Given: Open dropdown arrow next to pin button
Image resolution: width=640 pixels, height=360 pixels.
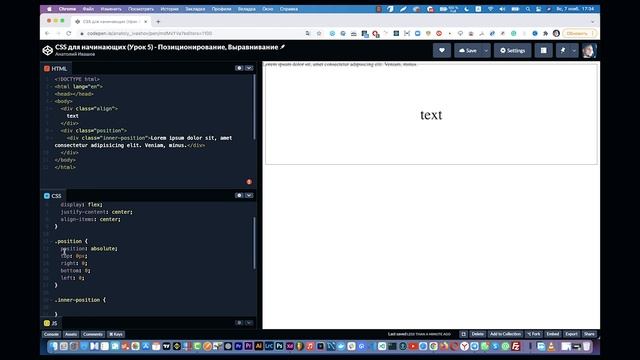Looking at the screenshot, I should [x=574, y=50].
